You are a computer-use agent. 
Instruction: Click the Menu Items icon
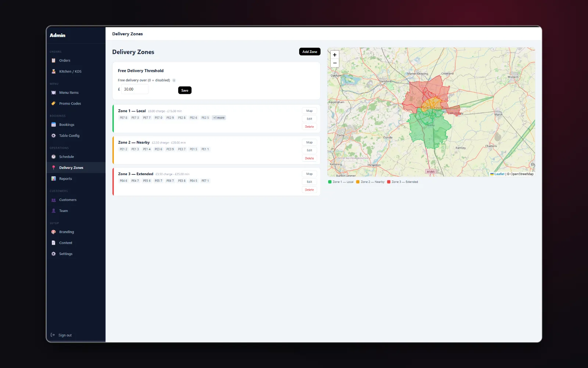pyautogui.click(x=54, y=93)
